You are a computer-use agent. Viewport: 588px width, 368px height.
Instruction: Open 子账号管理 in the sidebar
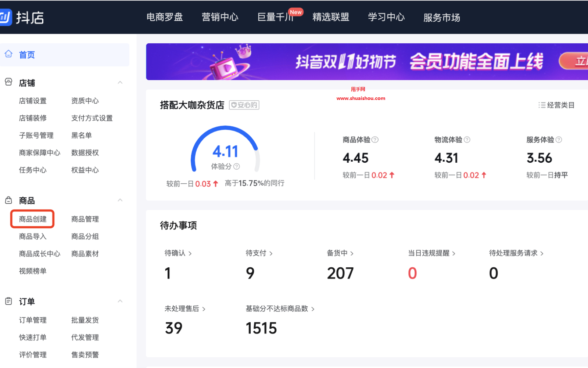36,135
